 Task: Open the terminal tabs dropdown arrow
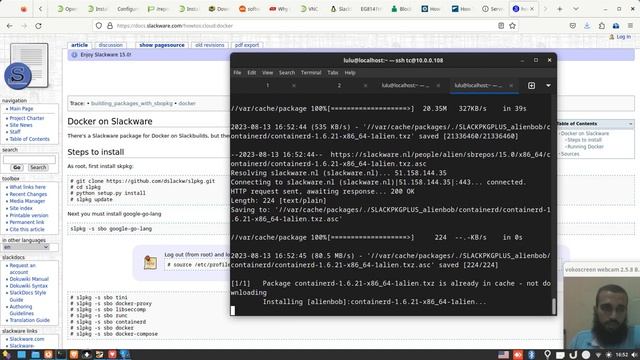548,85
